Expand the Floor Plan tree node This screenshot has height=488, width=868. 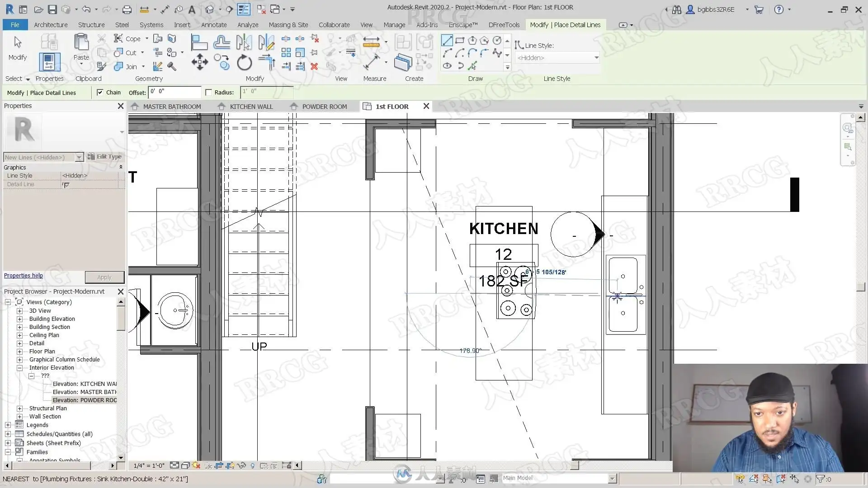(19, 352)
